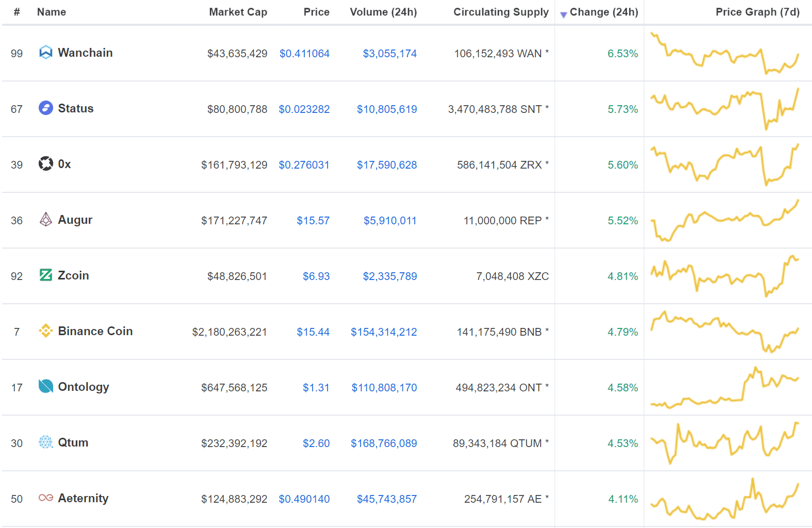Click Ontology volume $110,808,170

coord(384,388)
